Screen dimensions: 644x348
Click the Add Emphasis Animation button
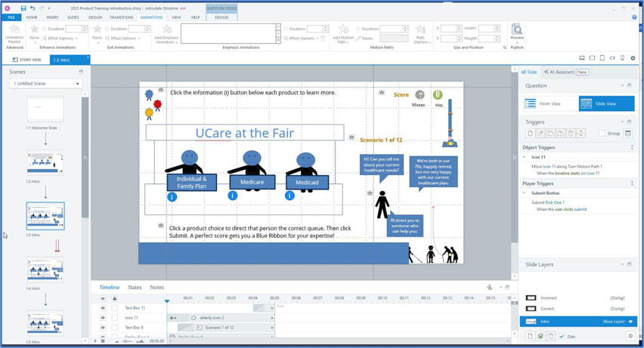coord(167,34)
